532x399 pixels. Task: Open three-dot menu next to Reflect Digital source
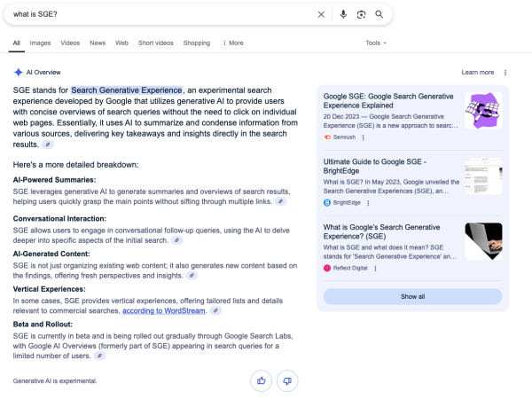pyautogui.click(x=375, y=269)
